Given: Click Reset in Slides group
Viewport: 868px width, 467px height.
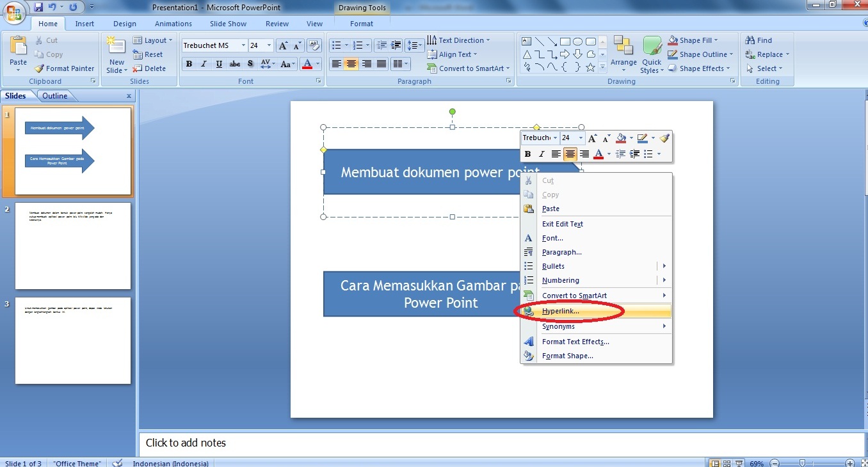Looking at the screenshot, I should click(x=148, y=54).
